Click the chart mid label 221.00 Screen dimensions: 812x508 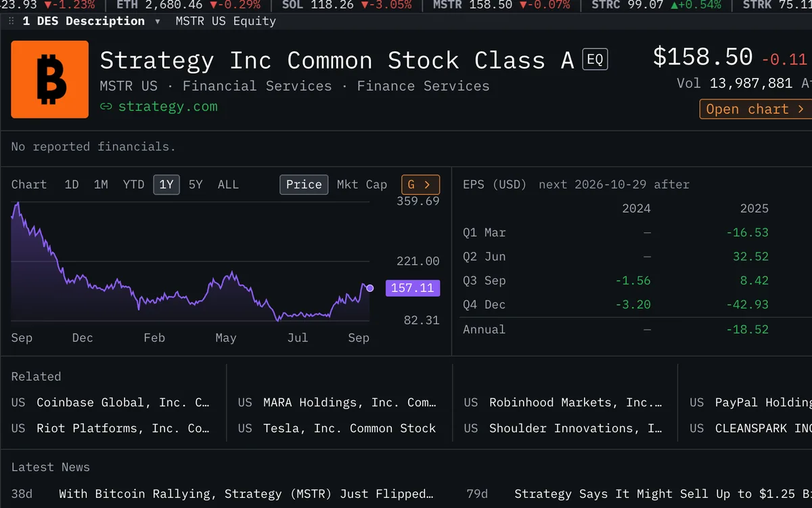coord(418,261)
